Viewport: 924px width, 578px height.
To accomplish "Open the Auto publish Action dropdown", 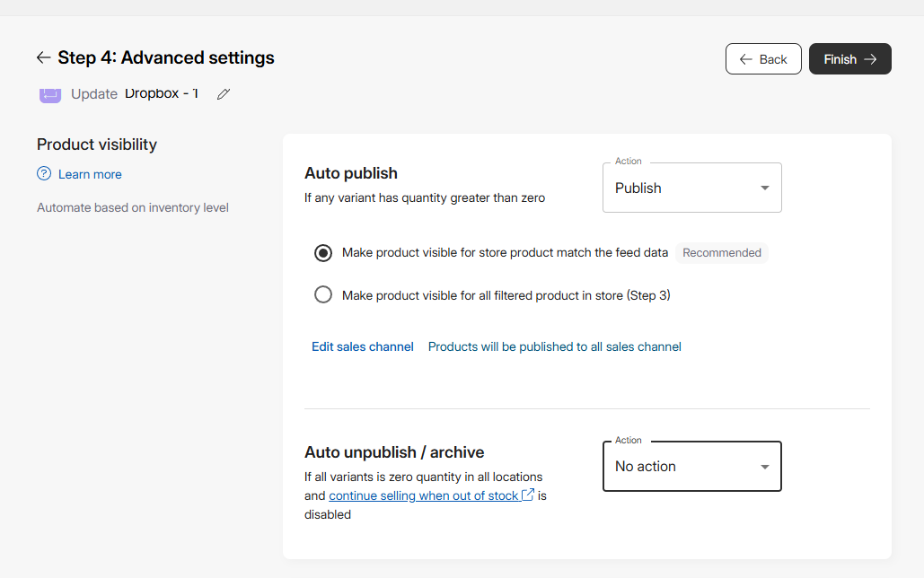I will [691, 188].
